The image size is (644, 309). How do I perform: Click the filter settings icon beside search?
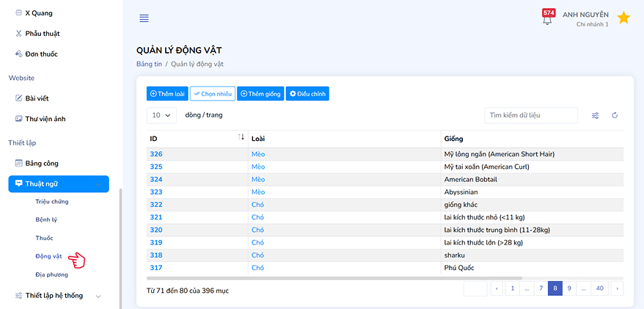pyautogui.click(x=596, y=115)
